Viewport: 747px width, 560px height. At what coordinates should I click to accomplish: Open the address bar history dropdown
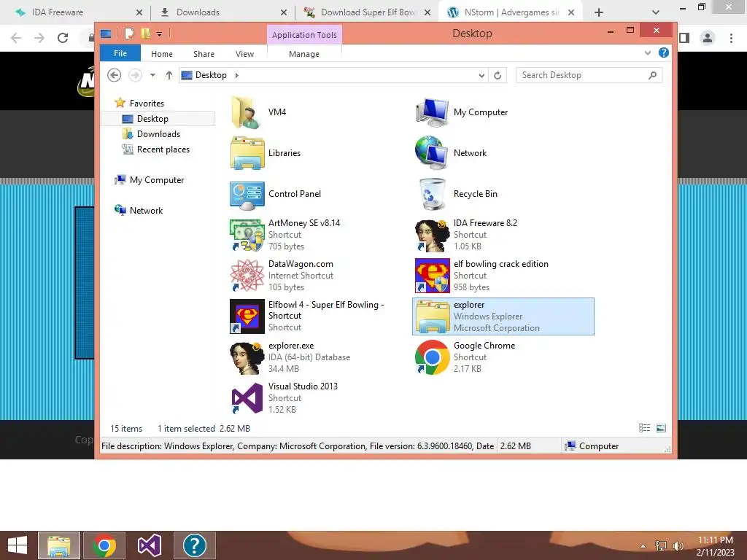point(481,75)
